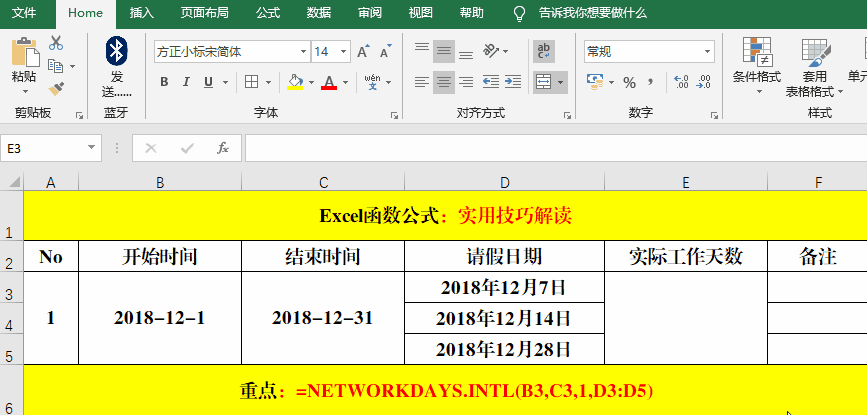Switch to 数据 tab

pos(318,13)
